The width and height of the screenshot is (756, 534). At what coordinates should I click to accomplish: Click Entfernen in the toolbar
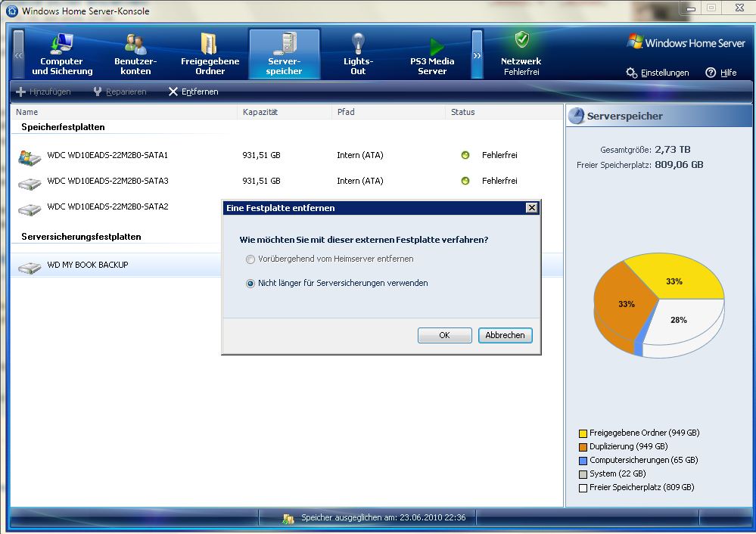193,92
